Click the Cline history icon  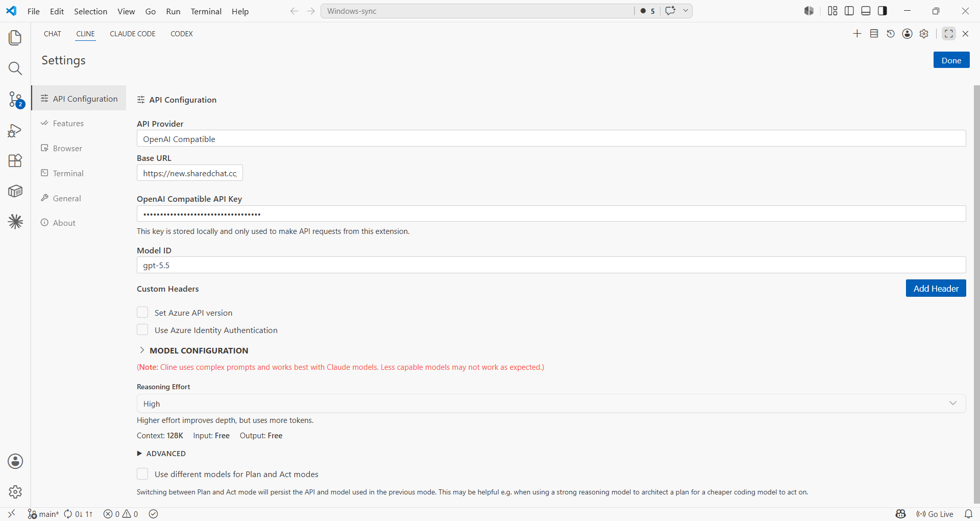point(891,34)
